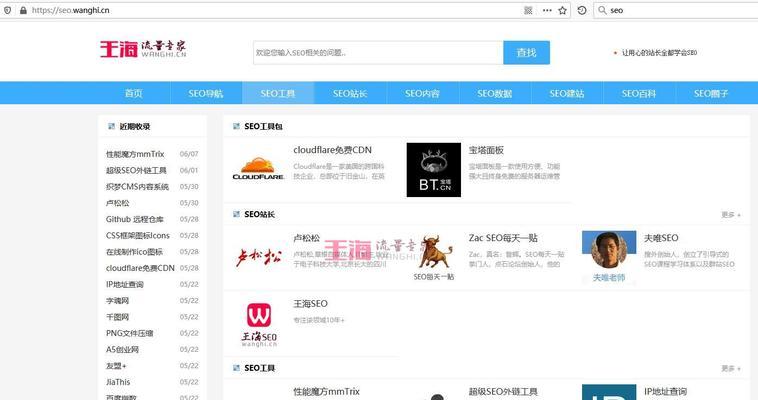
Task: Open the 宝塔面板 card title
Action: [x=486, y=150]
